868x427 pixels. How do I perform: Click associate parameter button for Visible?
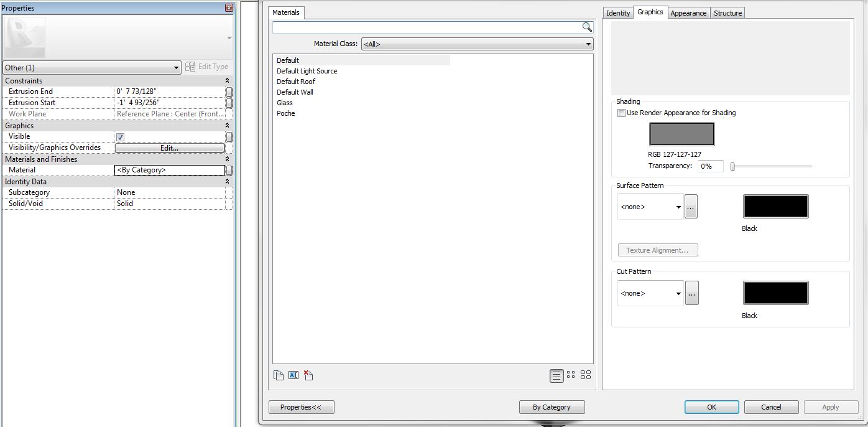[x=229, y=136]
